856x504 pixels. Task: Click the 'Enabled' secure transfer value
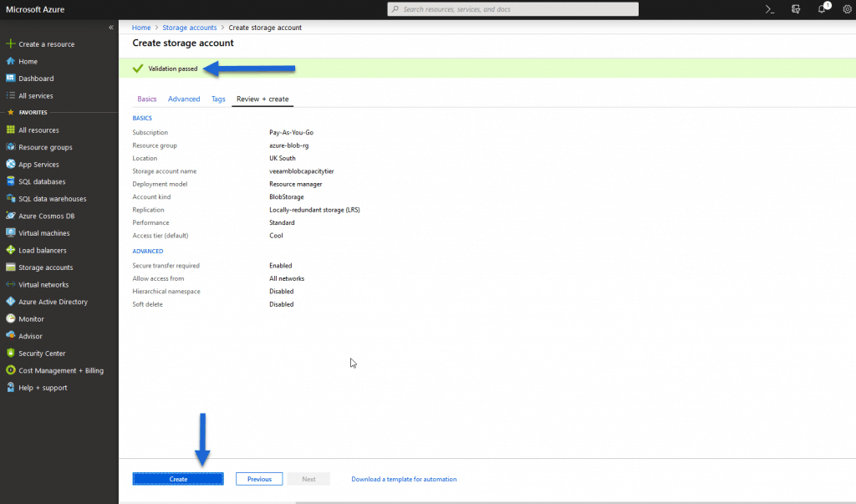pyautogui.click(x=281, y=266)
